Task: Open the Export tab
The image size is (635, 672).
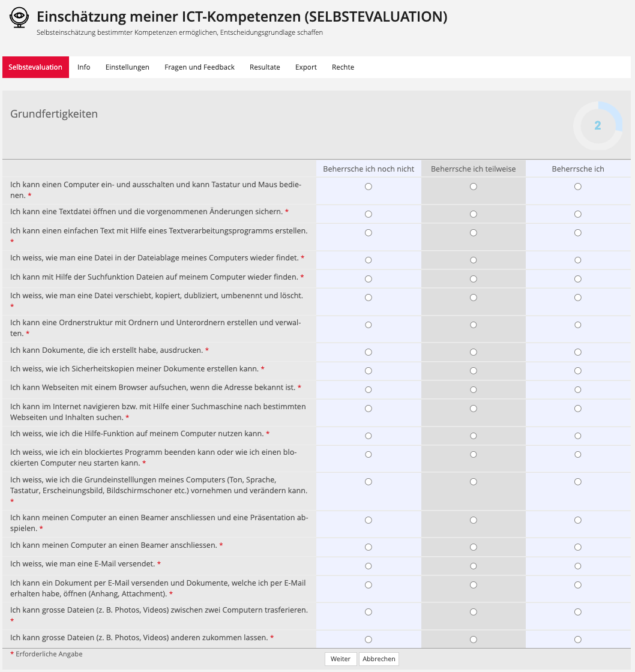Action: (305, 67)
